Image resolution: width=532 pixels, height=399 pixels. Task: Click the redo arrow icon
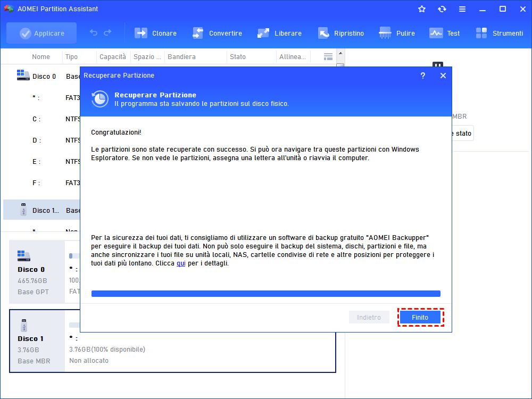[107, 32]
